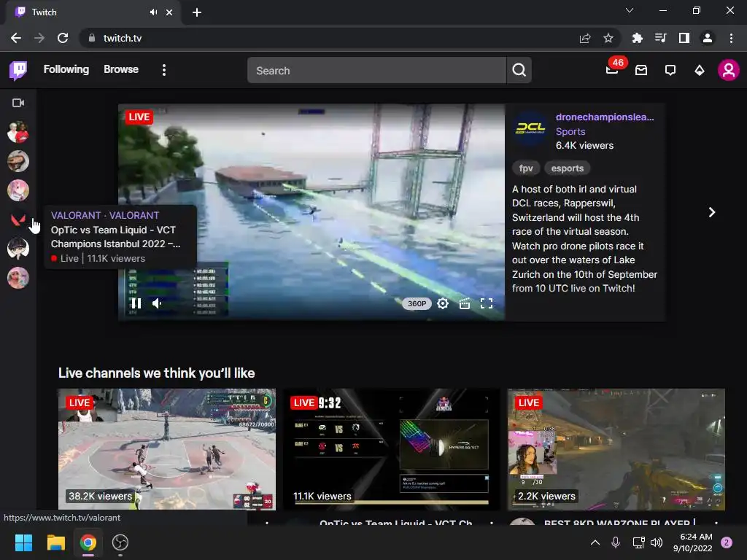Open Chrome media controls icon

[x=660, y=38]
